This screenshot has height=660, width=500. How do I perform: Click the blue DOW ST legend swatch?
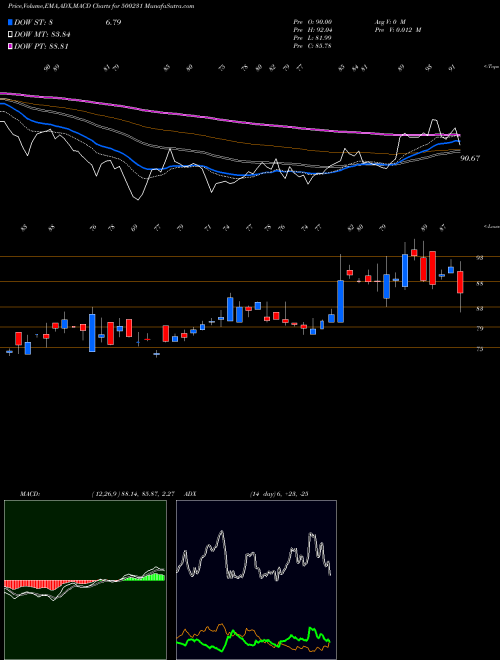point(10,23)
